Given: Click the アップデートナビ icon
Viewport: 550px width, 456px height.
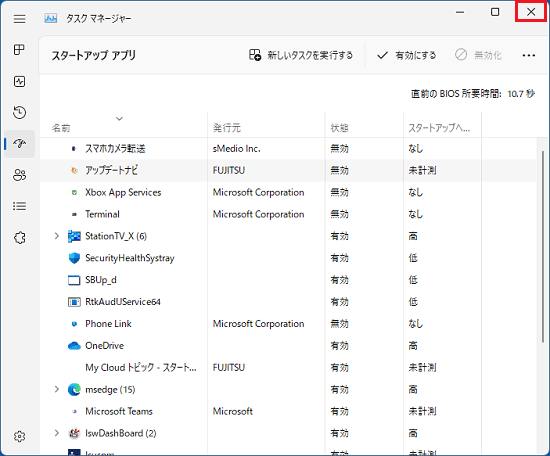Looking at the screenshot, I should tap(74, 170).
